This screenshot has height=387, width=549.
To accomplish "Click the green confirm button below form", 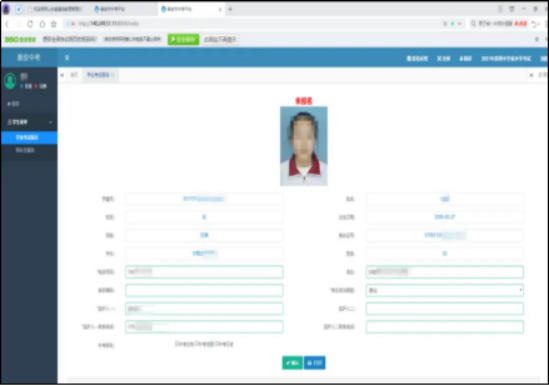I will 292,363.
